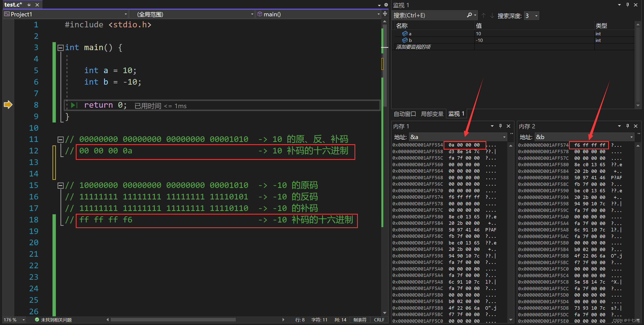Viewport: 644px width, 325px height.
Task: Open the Project1 scope dropdown
Action: (125, 14)
